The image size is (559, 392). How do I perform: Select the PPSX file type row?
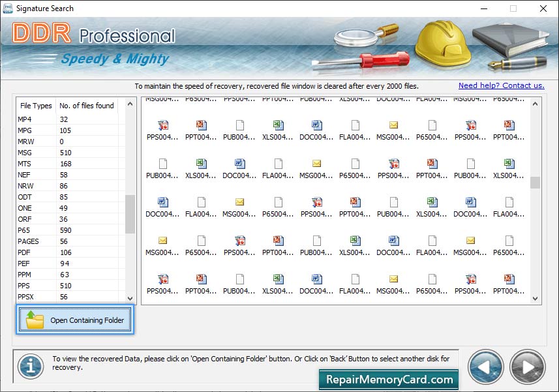click(70, 296)
